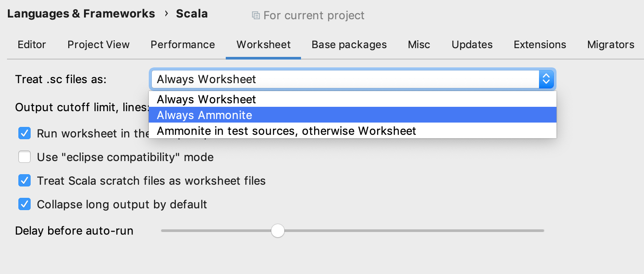Disable 'Collapse long output by default'

(x=24, y=204)
